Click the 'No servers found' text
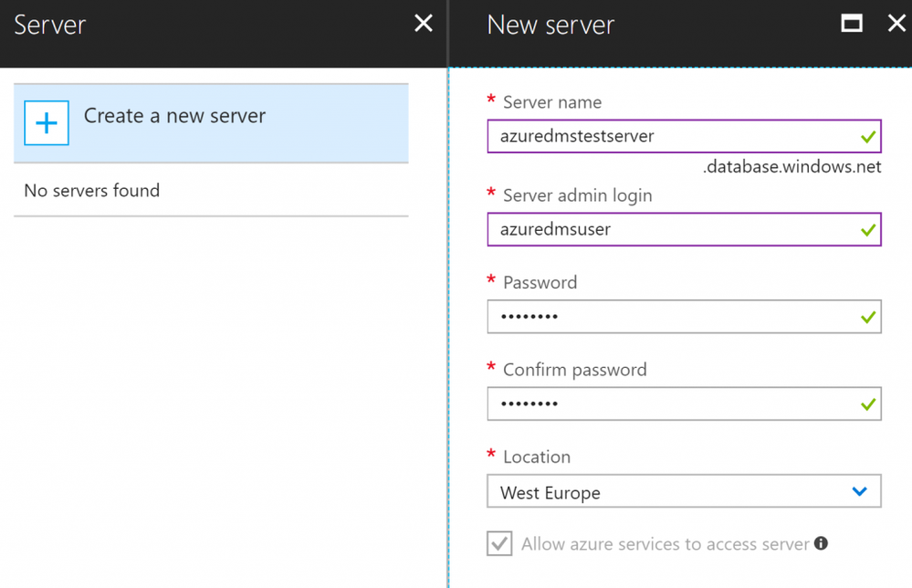 click(92, 191)
